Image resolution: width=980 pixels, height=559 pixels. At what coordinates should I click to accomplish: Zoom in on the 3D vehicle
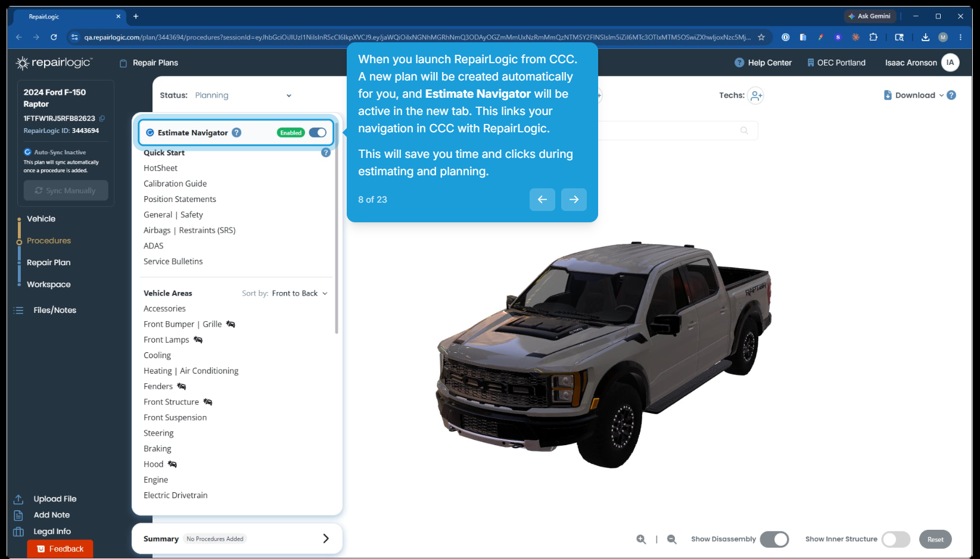(x=641, y=539)
